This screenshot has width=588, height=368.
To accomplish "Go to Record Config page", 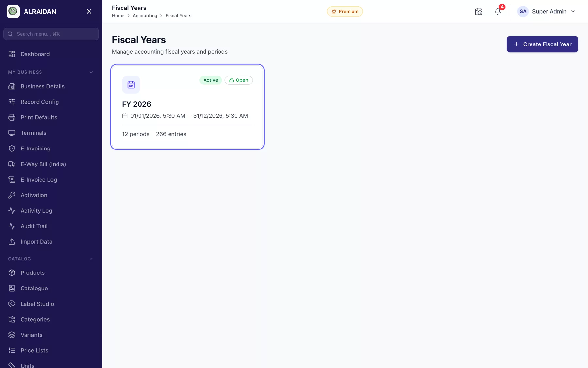I will [x=51, y=102].
